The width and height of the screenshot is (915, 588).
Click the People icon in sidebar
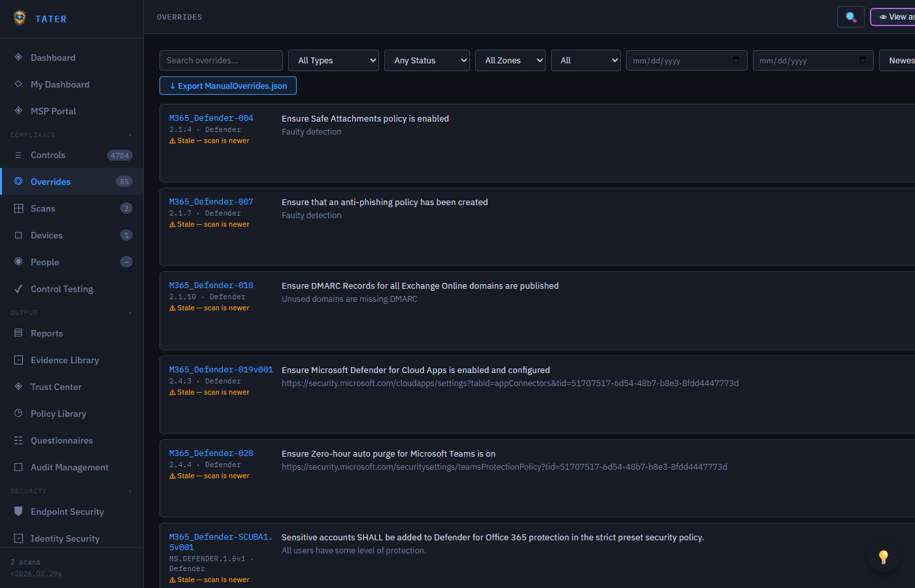click(x=18, y=262)
